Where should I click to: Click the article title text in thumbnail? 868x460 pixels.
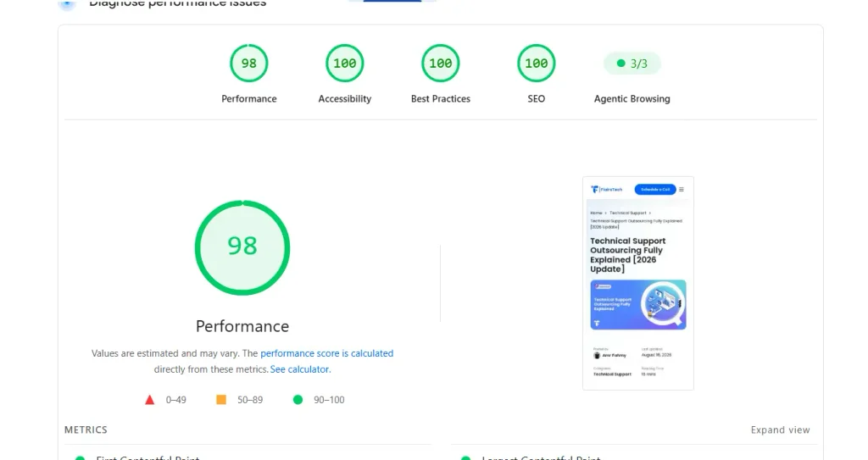tap(628, 255)
